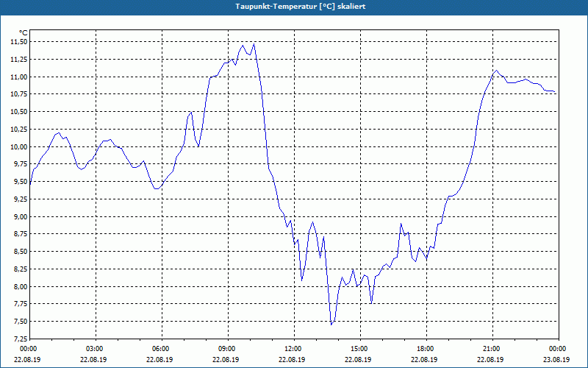Click the 15:00 time label

click(360, 349)
